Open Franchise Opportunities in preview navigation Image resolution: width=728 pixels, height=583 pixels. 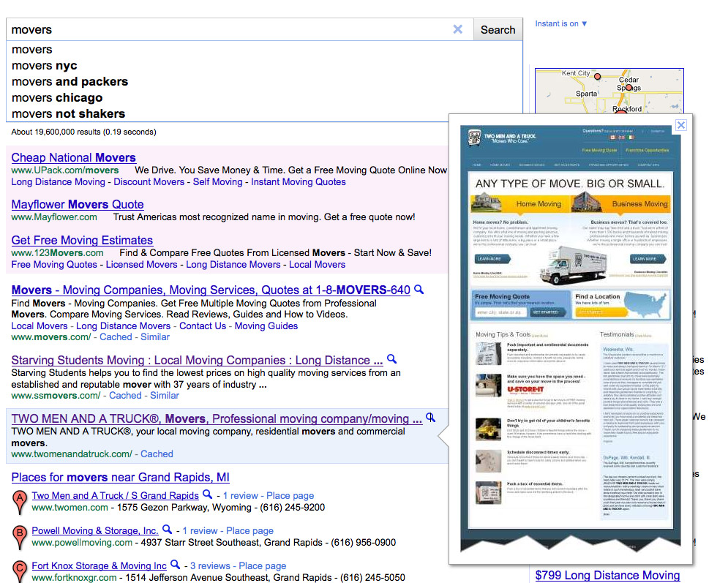pyautogui.click(x=647, y=149)
